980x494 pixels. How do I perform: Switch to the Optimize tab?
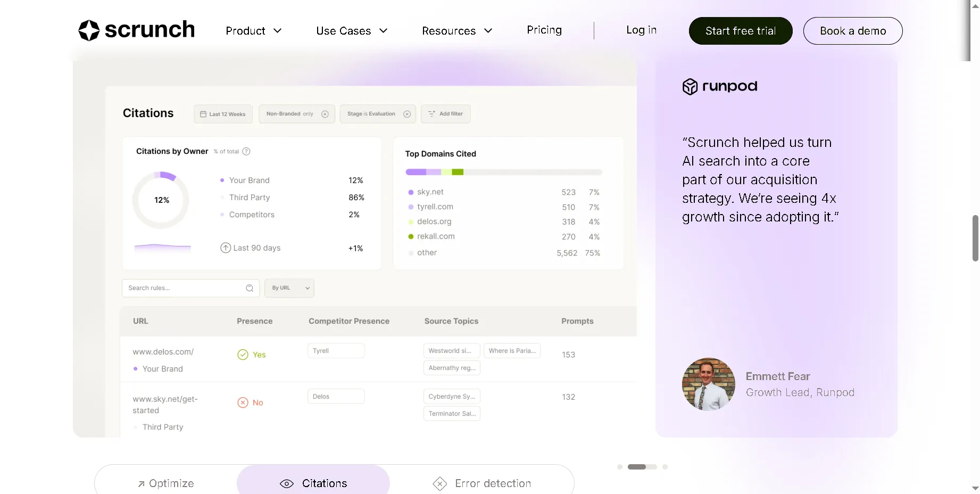pos(166,483)
